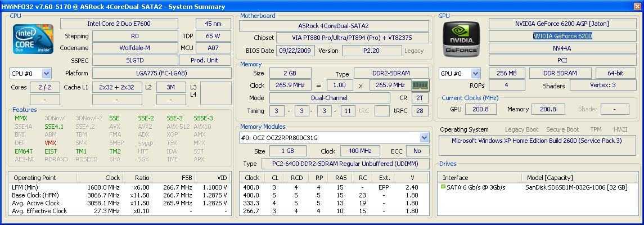The image size is (644, 225).
Task: Click the BIOS Version P2.20 field
Action: click(x=372, y=51)
